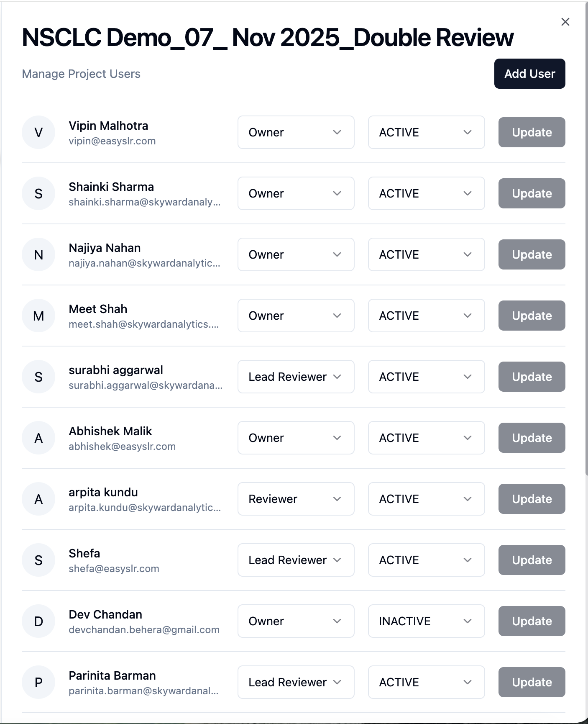Click Shefa's email address text

point(114,569)
